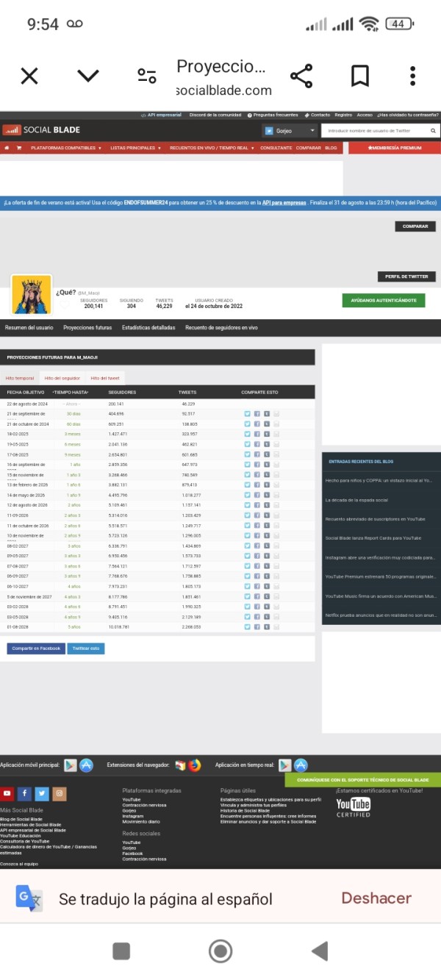Tap the Android home navigation button
Screen dimensions: 441x980
[x=220, y=951]
